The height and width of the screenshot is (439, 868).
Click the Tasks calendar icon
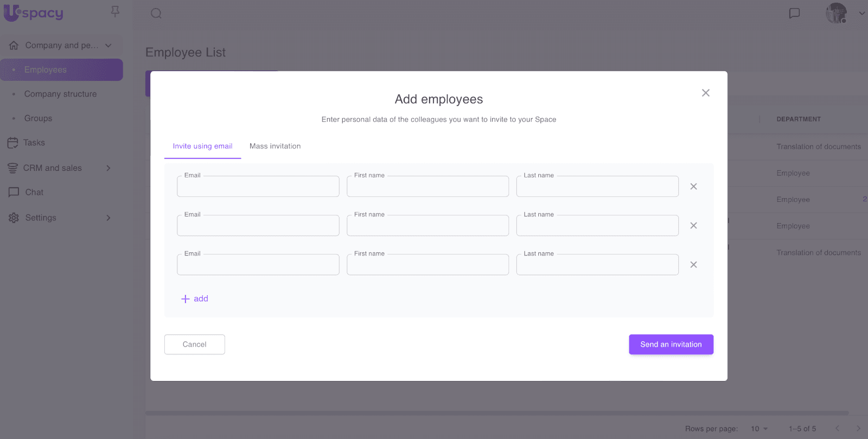click(x=13, y=143)
